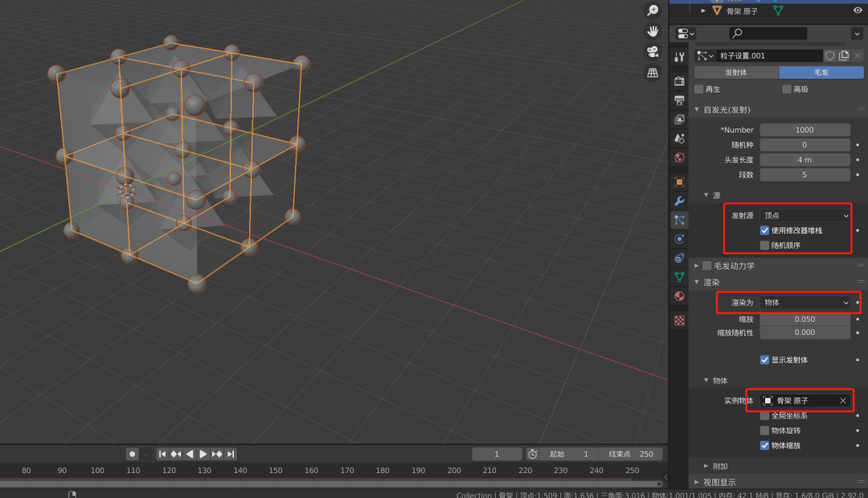Toggle camera view with the camera icon

click(653, 51)
